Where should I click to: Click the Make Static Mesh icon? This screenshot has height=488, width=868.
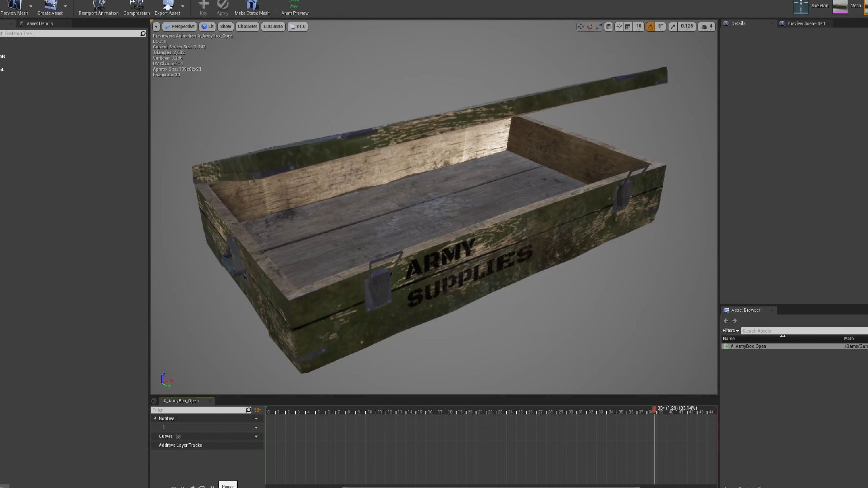point(252,5)
